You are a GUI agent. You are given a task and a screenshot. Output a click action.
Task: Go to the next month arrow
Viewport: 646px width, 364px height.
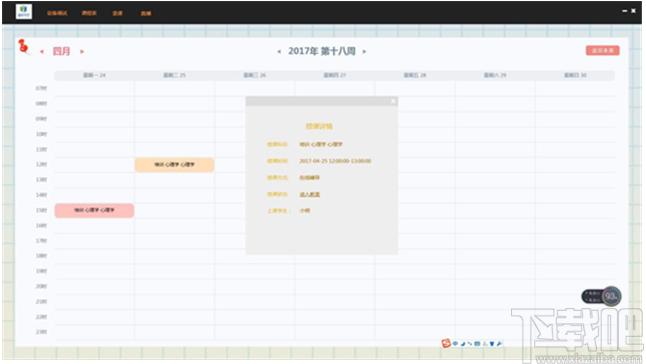coord(82,52)
